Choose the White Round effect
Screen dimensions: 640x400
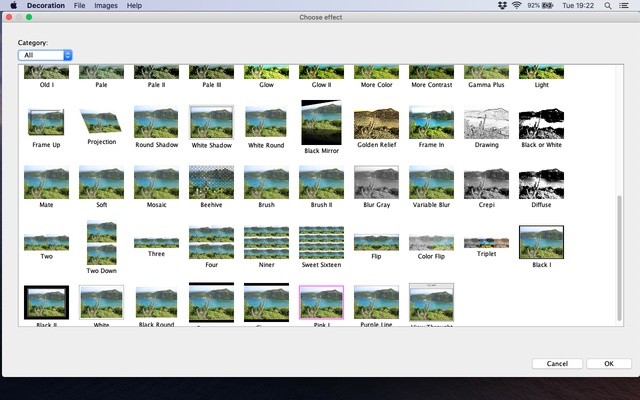(x=266, y=122)
